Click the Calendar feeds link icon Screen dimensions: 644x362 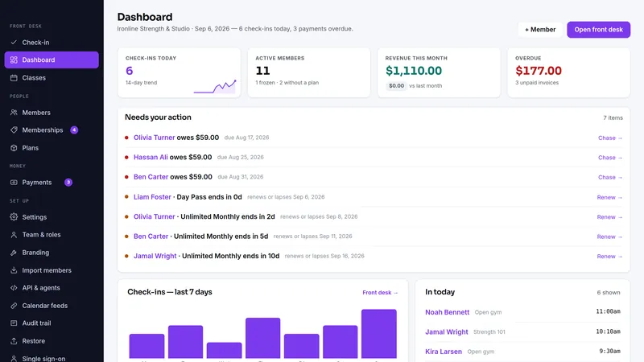tap(14, 306)
